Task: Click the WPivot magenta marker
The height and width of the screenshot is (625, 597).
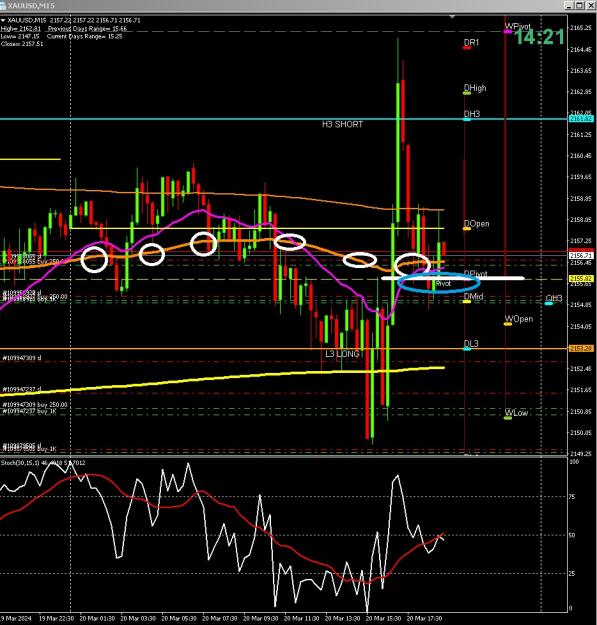Action: pos(508,31)
